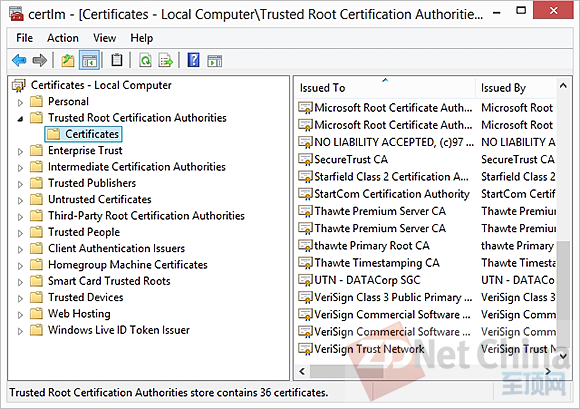Toggle the Show/Hide Console Tree icon
The height and width of the screenshot is (409, 580).
click(90, 60)
